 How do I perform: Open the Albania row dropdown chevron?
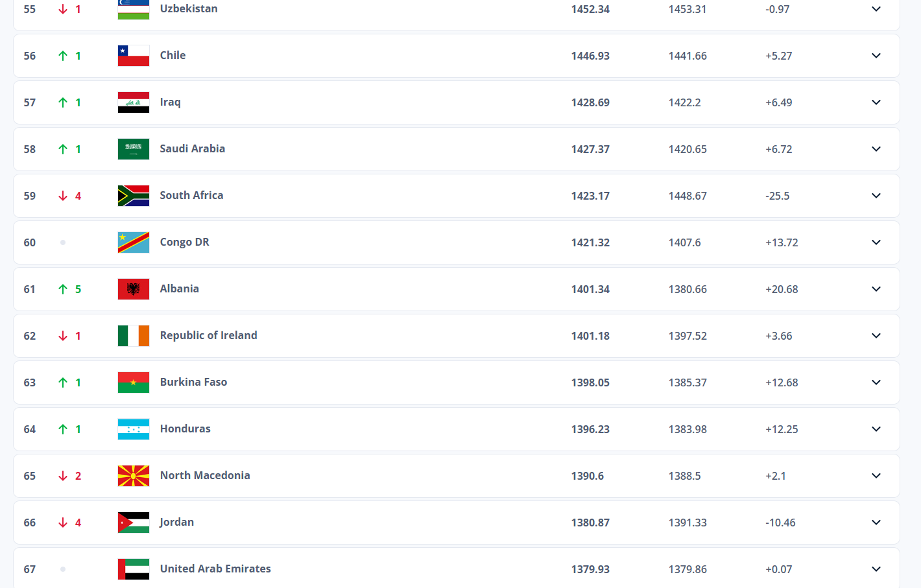coord(876,289)
